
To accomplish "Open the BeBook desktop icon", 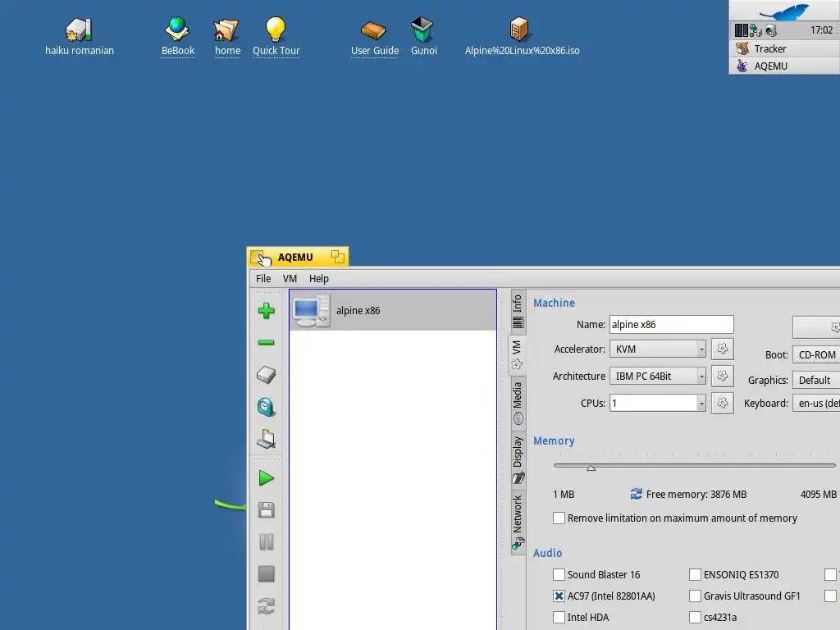I will [x=177, y=37].
